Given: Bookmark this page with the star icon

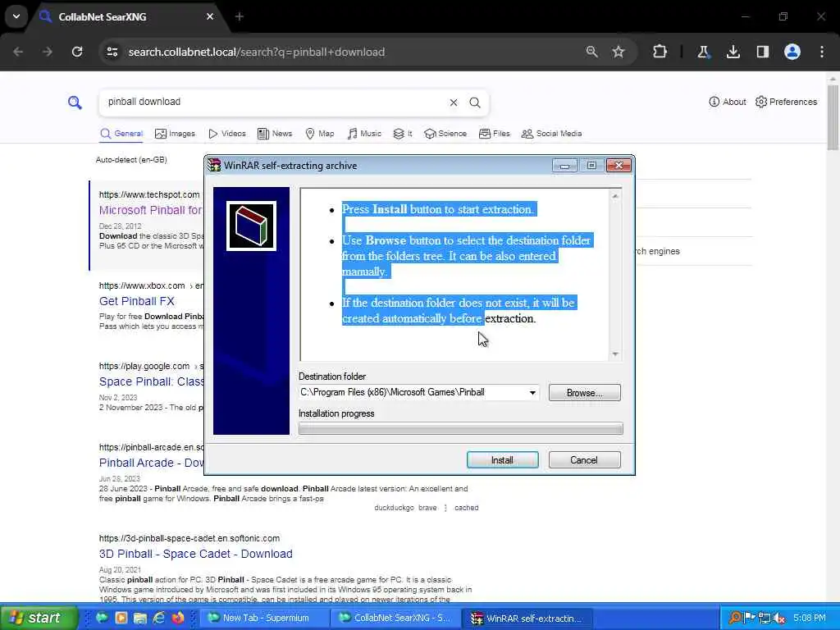Looking at the screenshot, I should tap(619, 52).
